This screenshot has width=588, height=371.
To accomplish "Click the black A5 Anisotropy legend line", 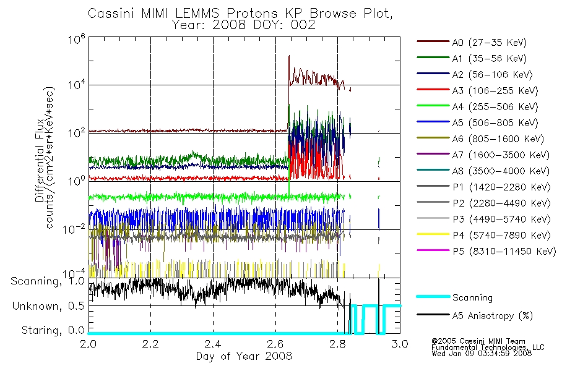I will tap(433, 314).
